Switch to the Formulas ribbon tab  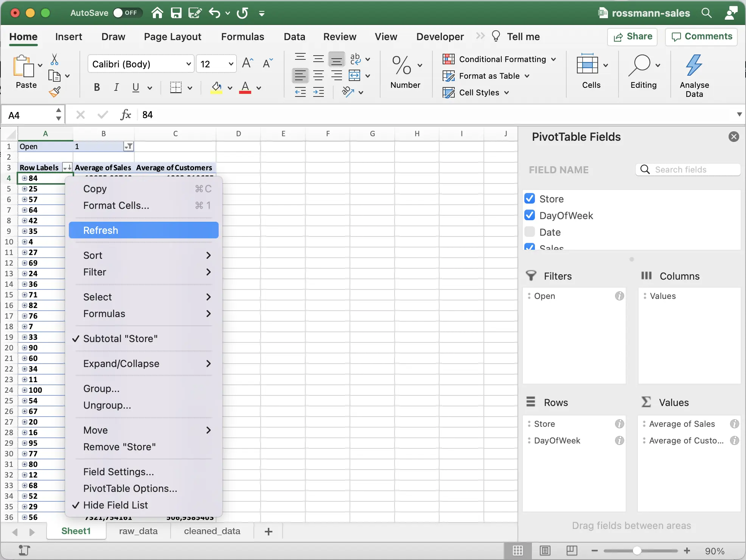click(243, 36)
